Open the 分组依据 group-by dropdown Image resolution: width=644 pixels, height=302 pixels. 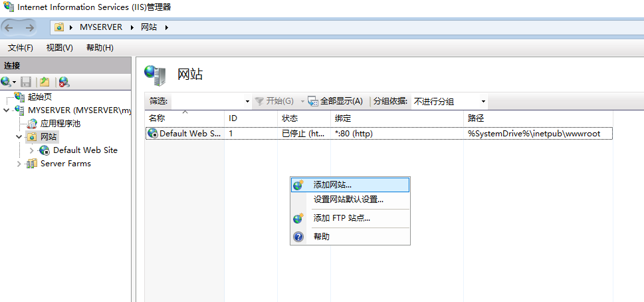[449, 101]
